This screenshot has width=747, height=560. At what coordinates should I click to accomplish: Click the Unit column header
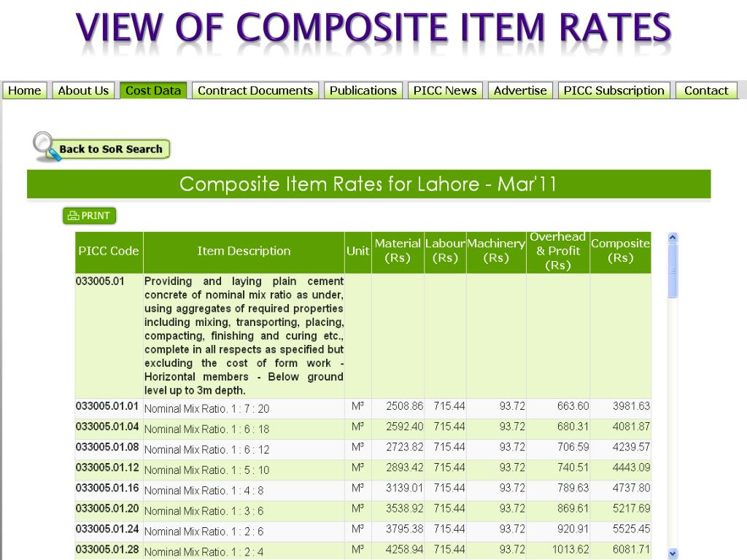coord(357,252)
